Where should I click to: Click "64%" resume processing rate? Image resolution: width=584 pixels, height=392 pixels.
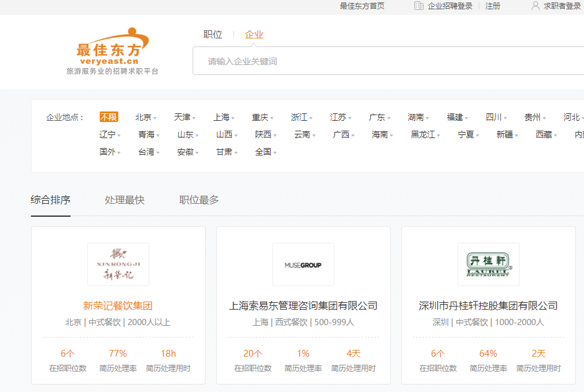click(x=488, y=353)
